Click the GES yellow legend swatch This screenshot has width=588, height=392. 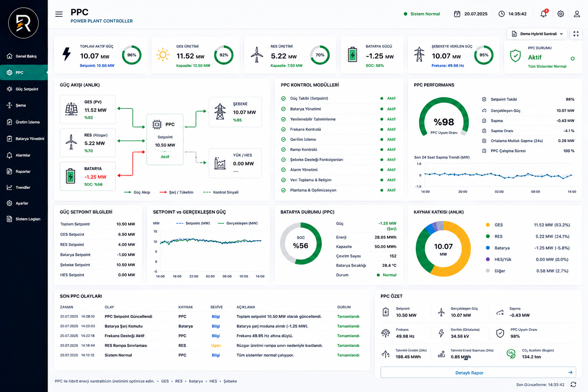(488, 225)
